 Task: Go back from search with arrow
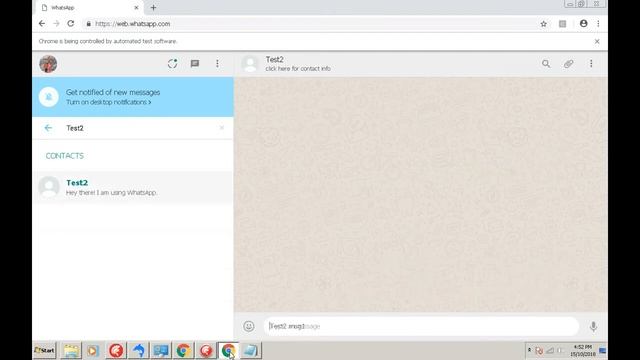(48, 128)
